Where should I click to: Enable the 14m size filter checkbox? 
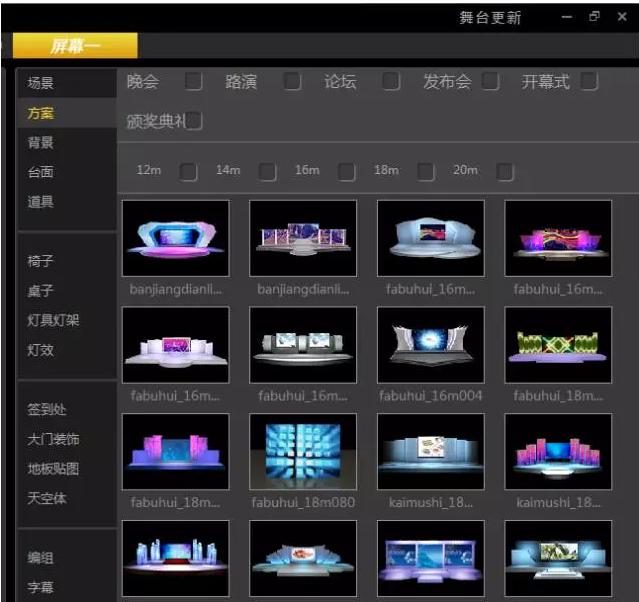coord(267,172)
